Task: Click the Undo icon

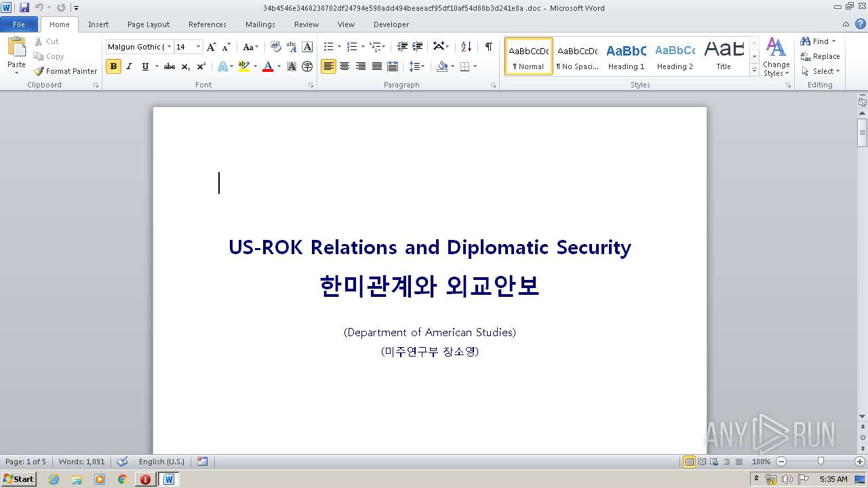Action: coord(39,7)
